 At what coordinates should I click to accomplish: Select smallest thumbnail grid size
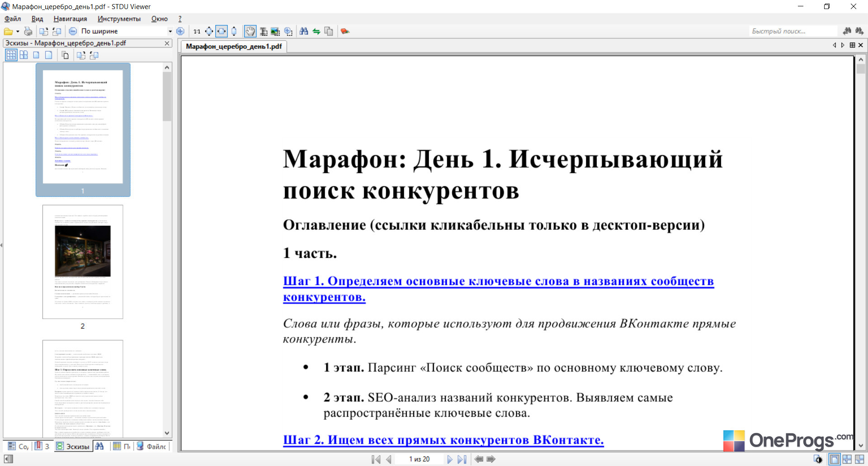point(11,55)
